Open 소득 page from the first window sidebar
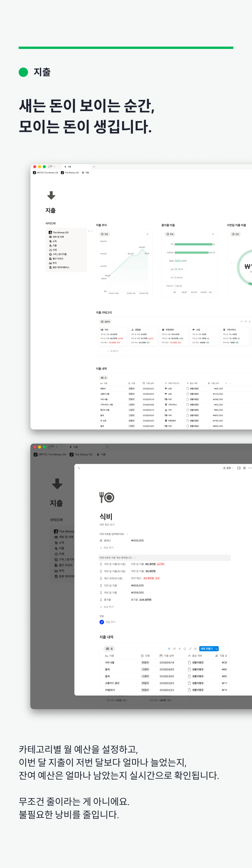This screenshot has height=868, width=252. [53, 241]
